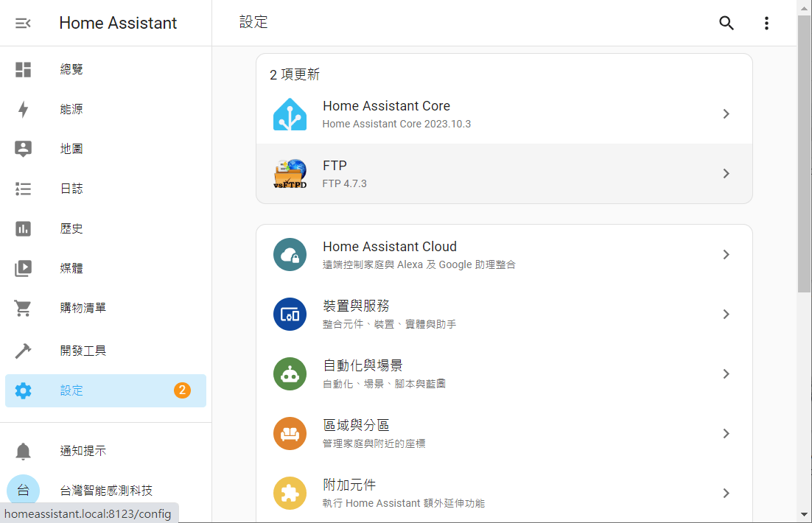Click the yellow puzzle 附加元件 icon
812x523 pixels.
tap(290, 494)
